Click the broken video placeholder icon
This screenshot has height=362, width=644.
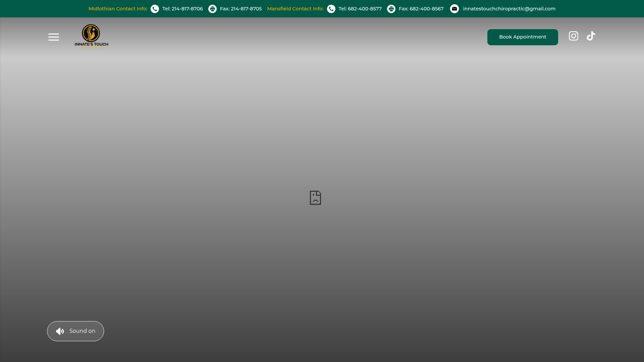[315, 198]
